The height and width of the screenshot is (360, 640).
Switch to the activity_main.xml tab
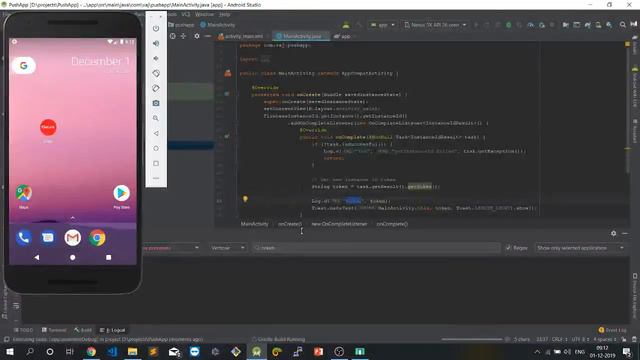coord(244,36)
